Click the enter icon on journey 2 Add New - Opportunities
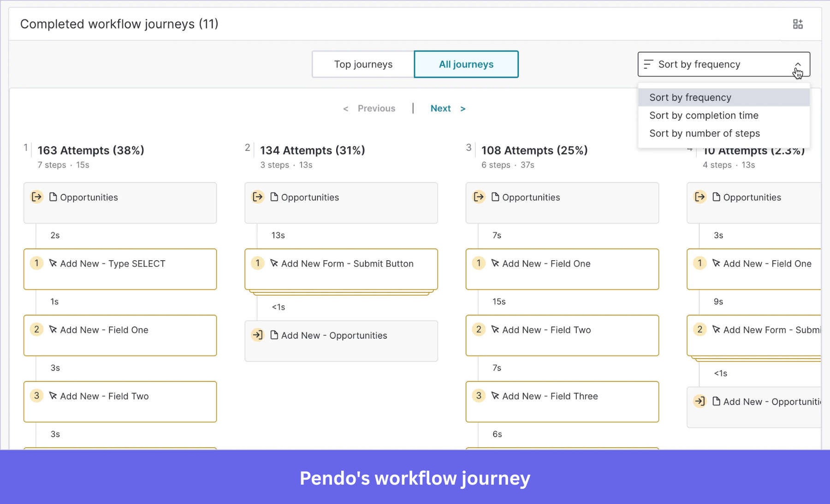830x504 pixels. coord(258,335)
